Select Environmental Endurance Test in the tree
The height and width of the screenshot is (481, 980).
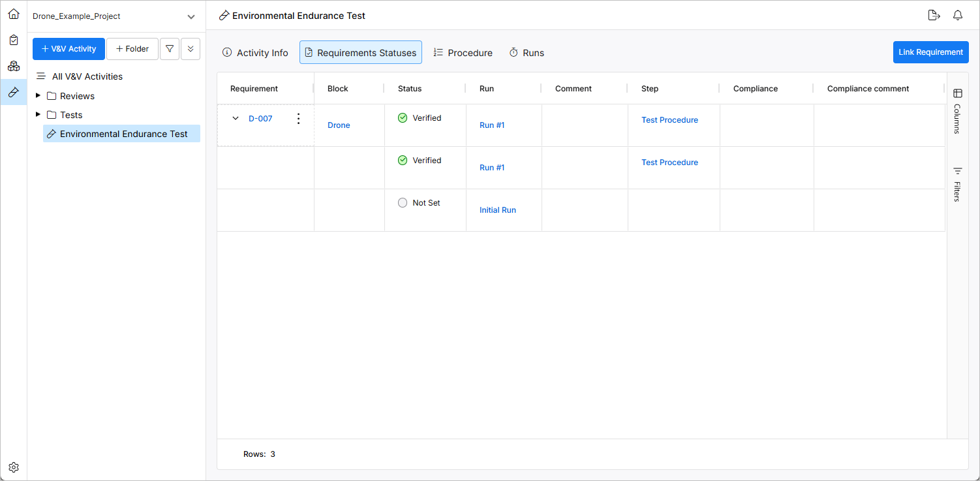click(123, 134)
